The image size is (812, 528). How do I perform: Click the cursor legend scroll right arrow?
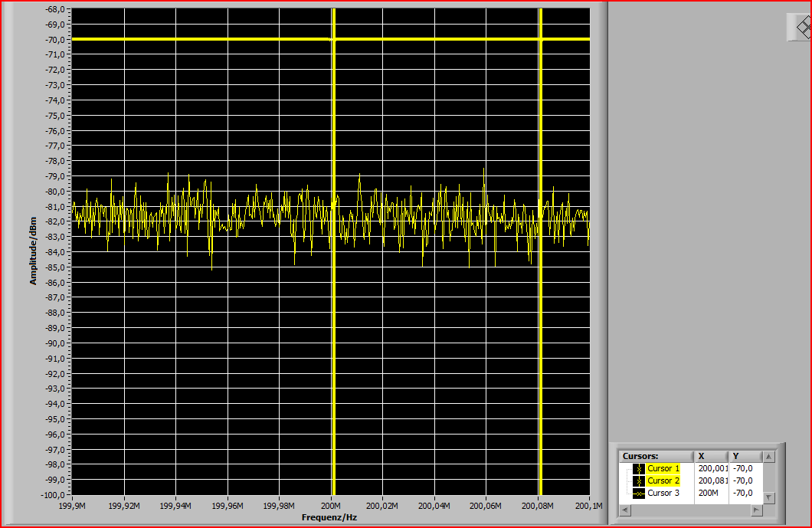(x=757, y=510)
